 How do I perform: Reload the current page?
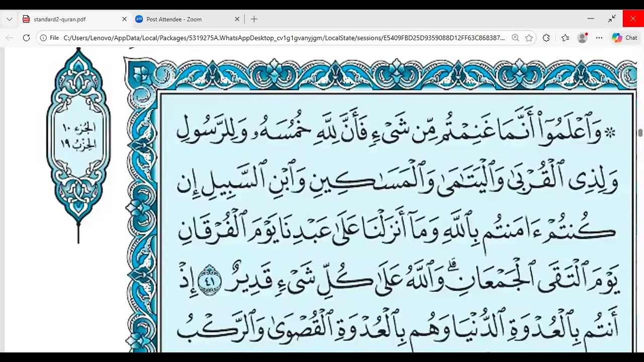pyautogui.click(x=27, y=38)
